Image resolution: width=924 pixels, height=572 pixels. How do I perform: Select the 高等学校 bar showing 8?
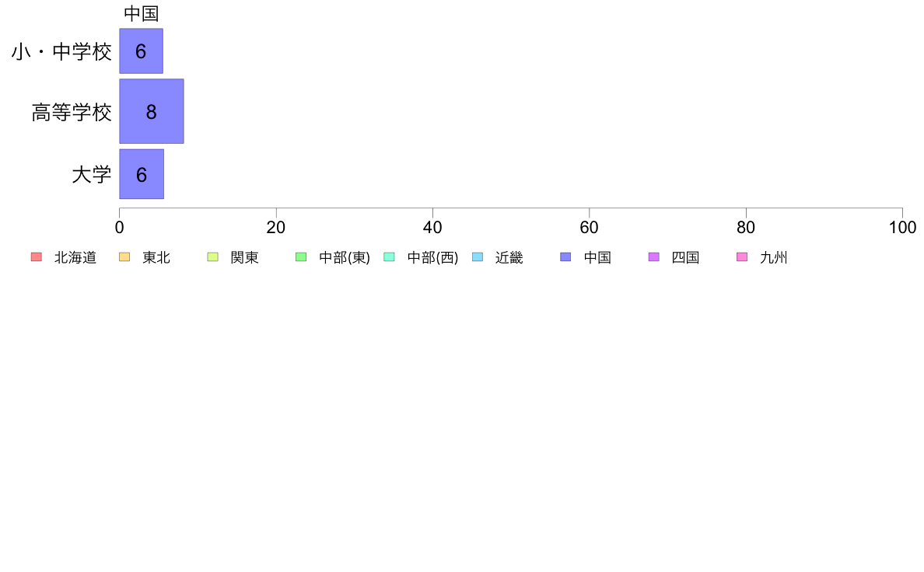[152, 111]
